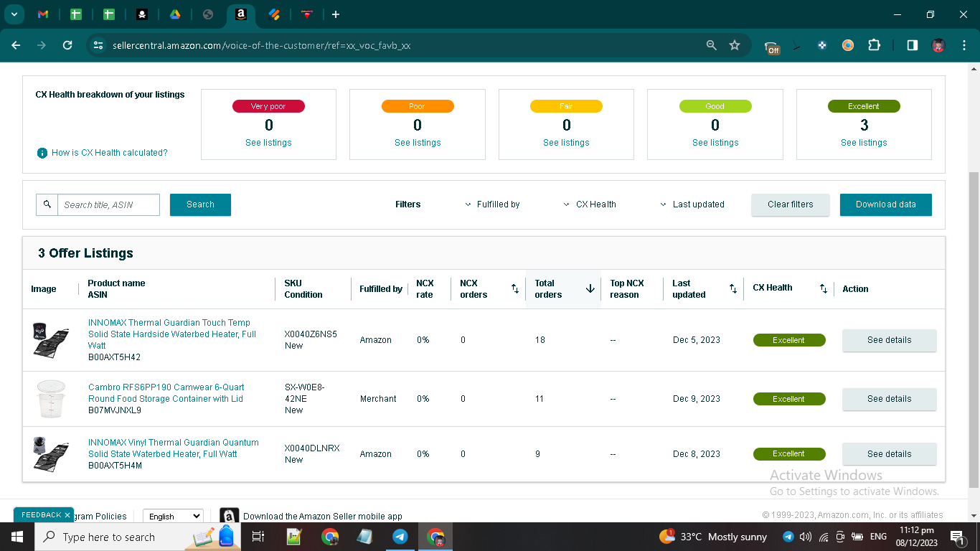See listings under Fair
980x551 pixels.
pyautogui.click(x=566, y=143)
